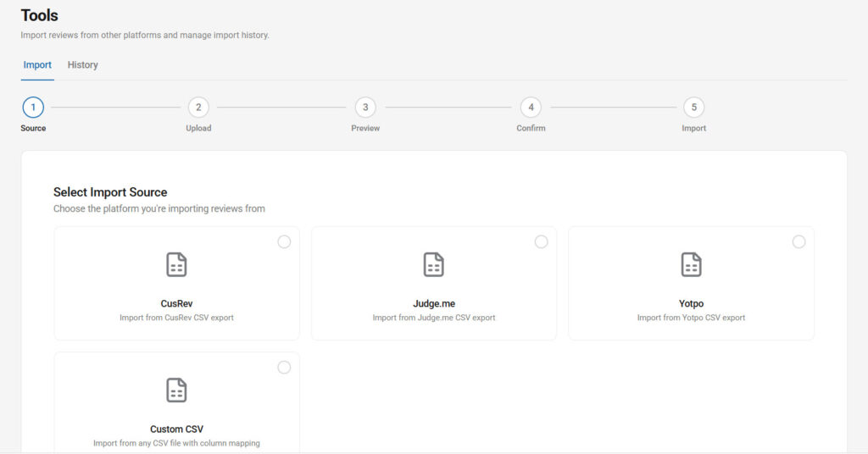
Task: Click step 5 Import circle
Action: click(x=693, y=108)
